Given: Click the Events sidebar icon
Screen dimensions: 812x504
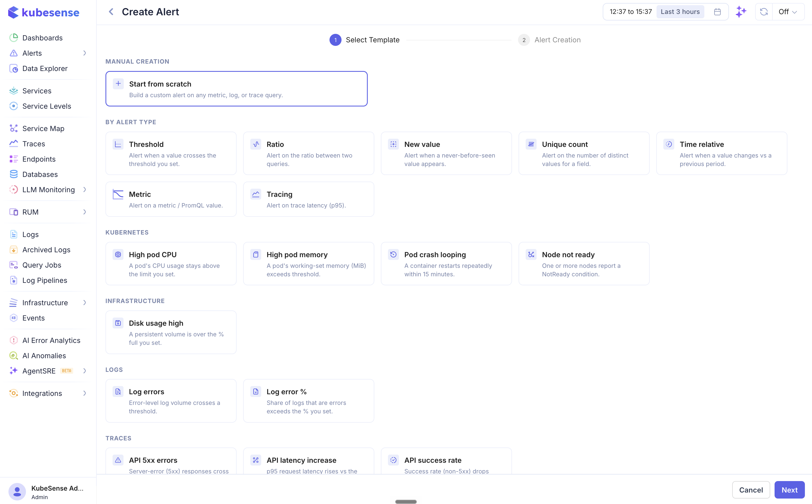Looking at the screenshot, I should click(14, 318).
